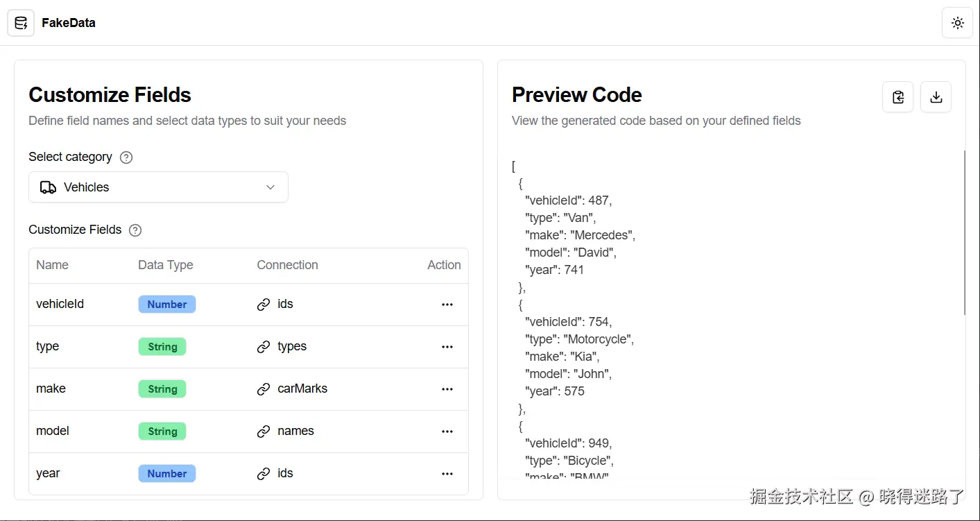This screenshot has height=521, width=980.
Task: Click the link icon next to carMarks
Action: pyautogui.click(x=264, y=389)
